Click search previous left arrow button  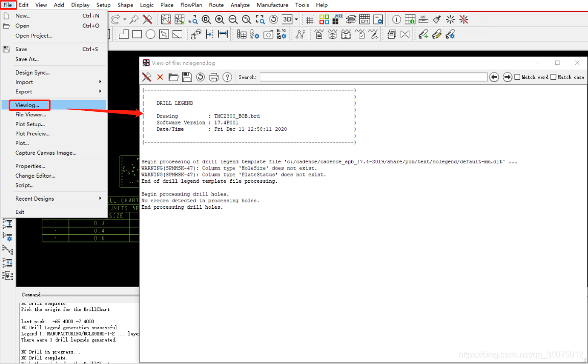click(494, 77)
